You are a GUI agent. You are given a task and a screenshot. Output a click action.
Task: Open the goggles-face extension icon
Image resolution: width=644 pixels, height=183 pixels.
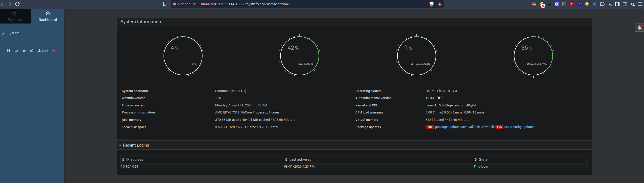coord(534,4)
